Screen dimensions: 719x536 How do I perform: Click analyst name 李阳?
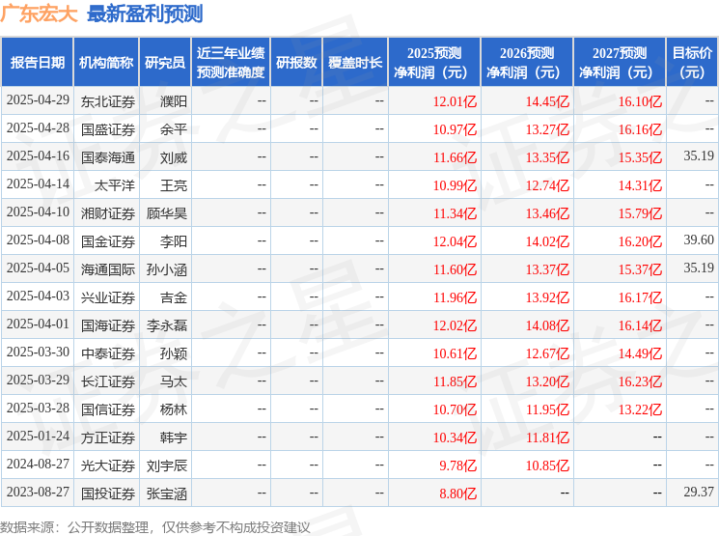click(x=174, y=241)
